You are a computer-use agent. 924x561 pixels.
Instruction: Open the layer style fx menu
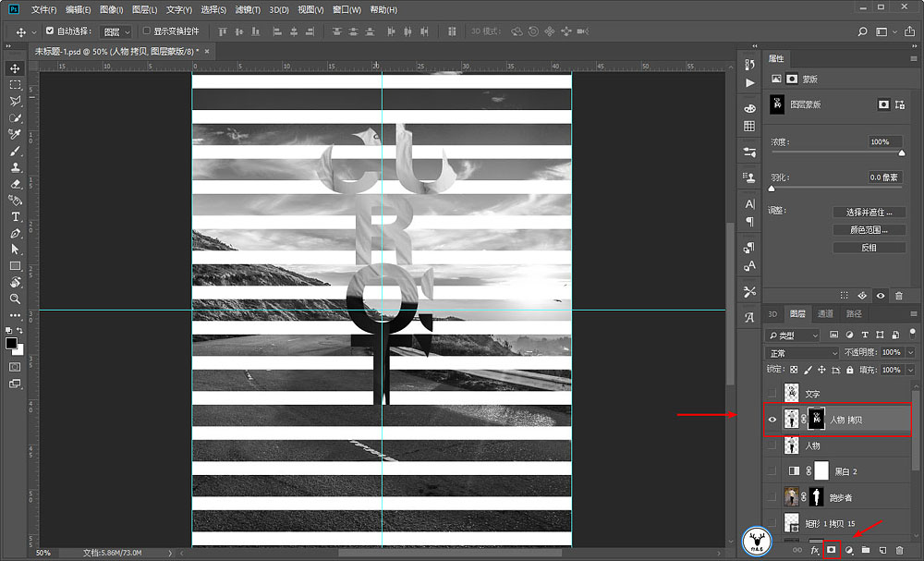pyautogui.click(x=814, y=550)
